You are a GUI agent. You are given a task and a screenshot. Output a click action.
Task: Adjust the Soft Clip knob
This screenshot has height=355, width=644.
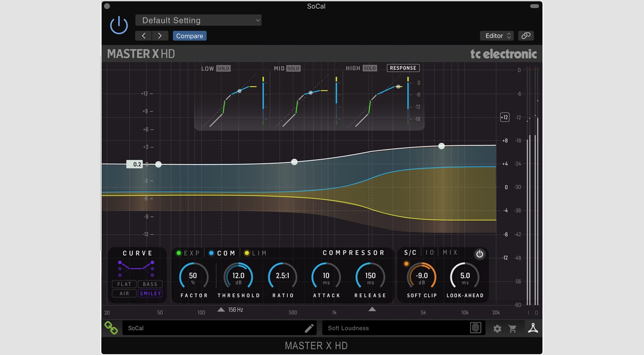click(x=422, y=276)
